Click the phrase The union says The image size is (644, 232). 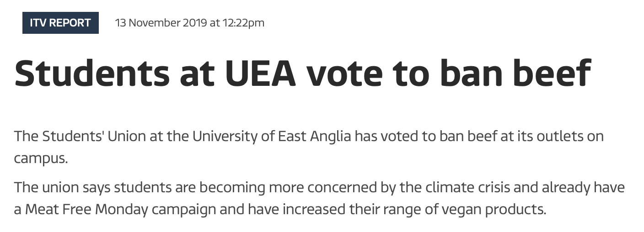(x=61, y=187)
